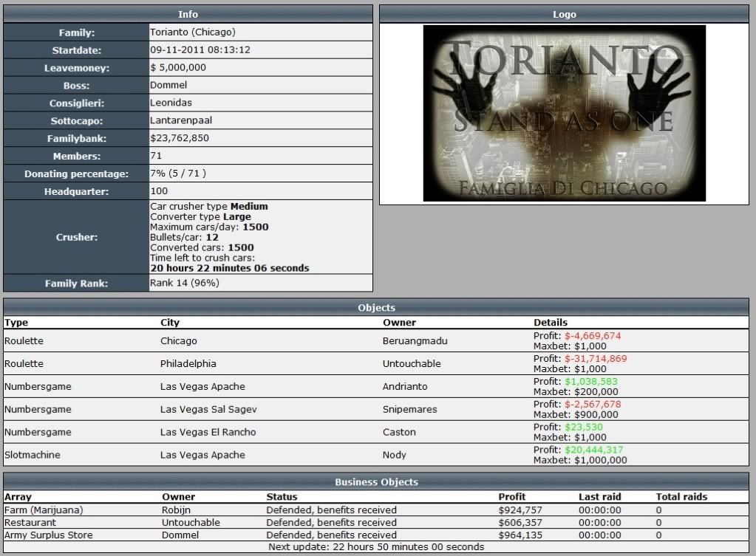This screenshot has width=756, height=556.
Task: Select Las Vegas El Rancho cell
Action: [208, 432]
